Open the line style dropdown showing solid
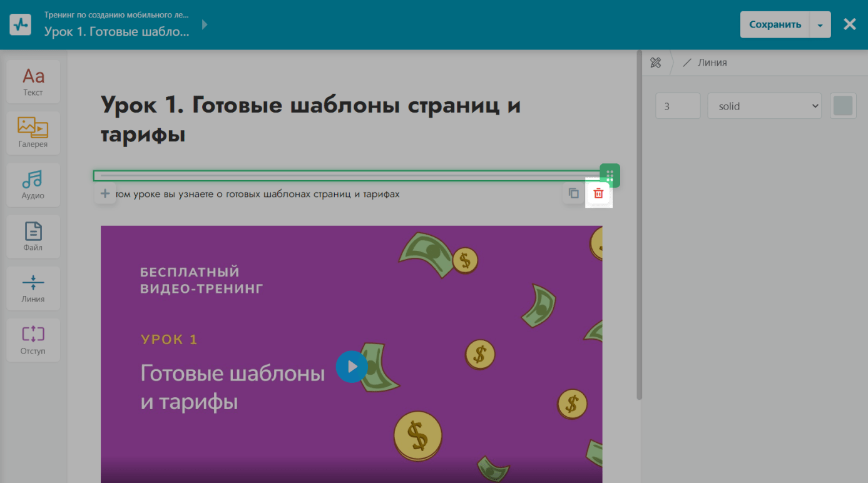The image size is (868, 483). 764,106
